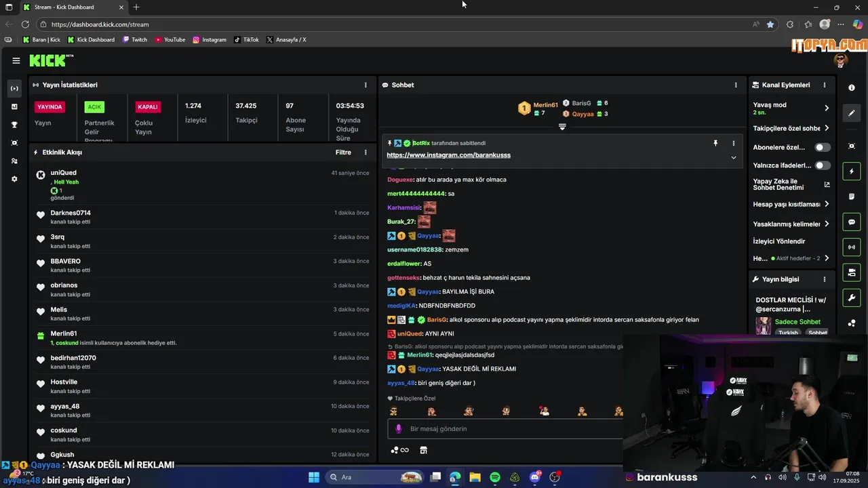Open Yayın İstatistikleri three-dot menu
This screenshot has height=488, width=868.
pyautogui.click(x=366, y=85)
